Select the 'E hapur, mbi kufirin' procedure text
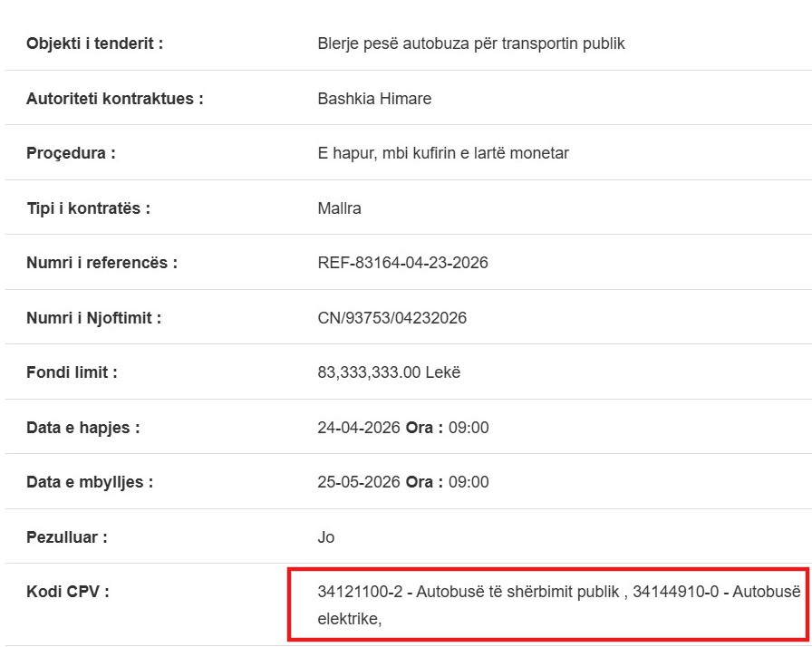Image resolution: width=812 pixels, height=647 pixels. 443,153
